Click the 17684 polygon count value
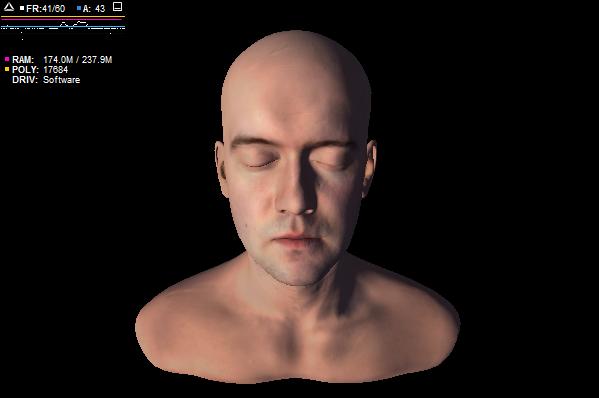 pos(55,70)
